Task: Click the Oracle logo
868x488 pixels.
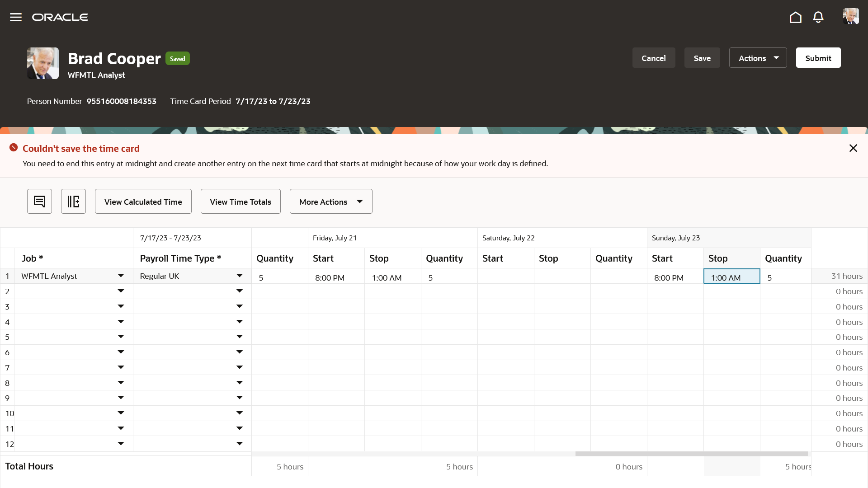Action: [60, 17]
